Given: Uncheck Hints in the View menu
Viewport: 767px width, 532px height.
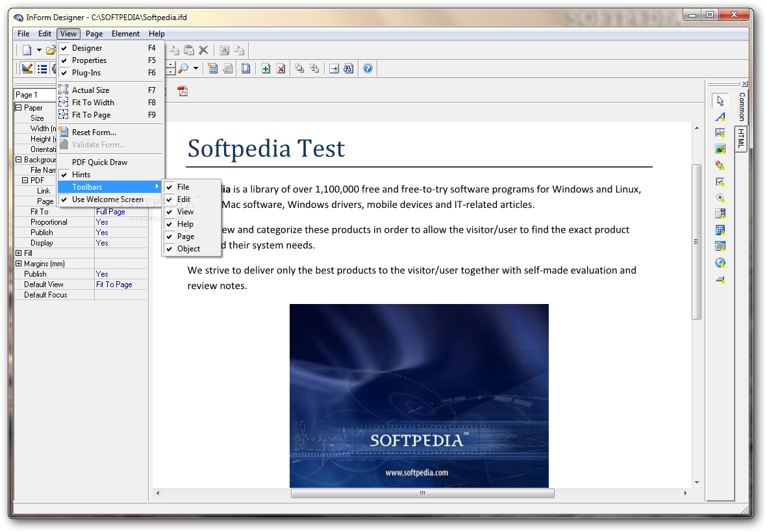Looking at the screenshot, I should pos(81,175).
